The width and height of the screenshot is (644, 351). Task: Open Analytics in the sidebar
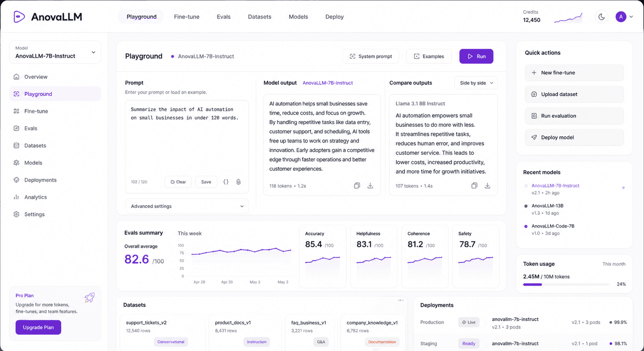55,197
